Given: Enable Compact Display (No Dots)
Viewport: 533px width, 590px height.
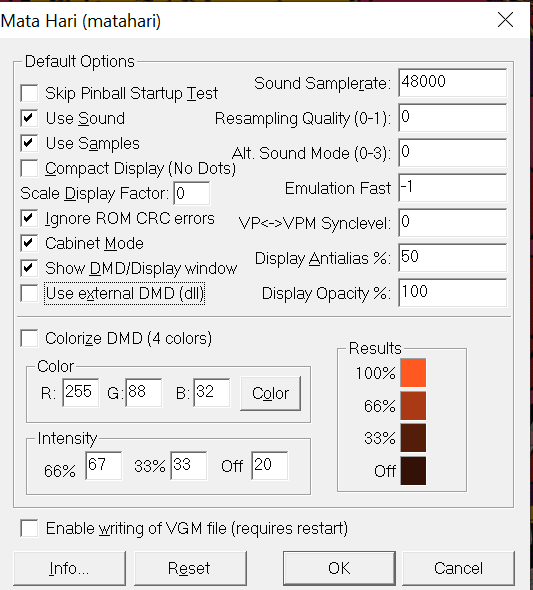Looking at the screenshot, I should click(x=29, y=168).
